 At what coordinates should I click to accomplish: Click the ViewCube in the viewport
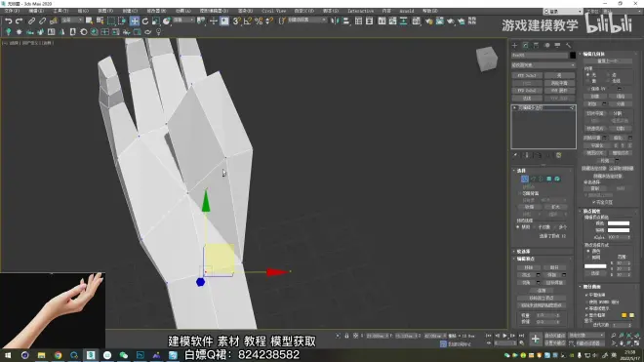(x=487, y=59)
